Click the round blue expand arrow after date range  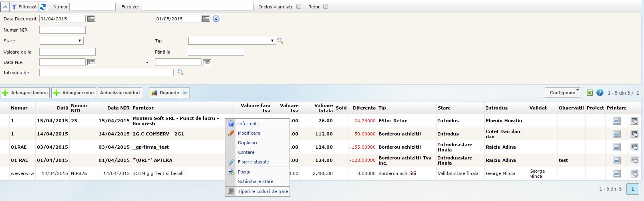216,19
